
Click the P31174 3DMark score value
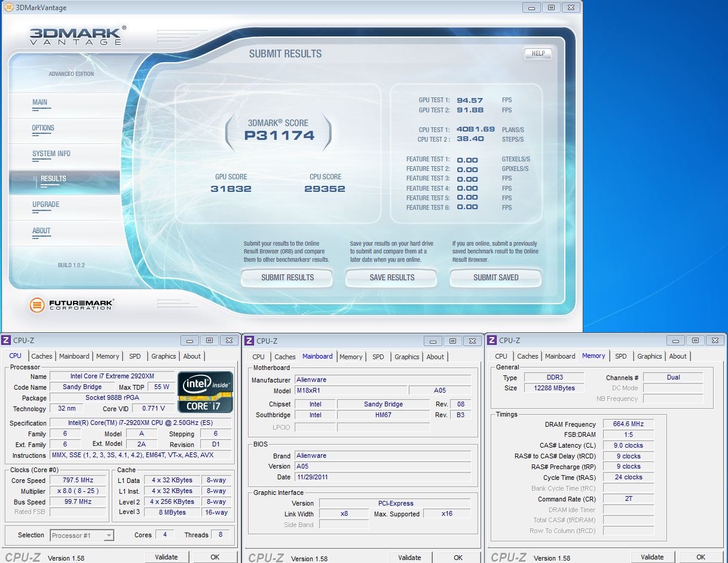point(279,136)
